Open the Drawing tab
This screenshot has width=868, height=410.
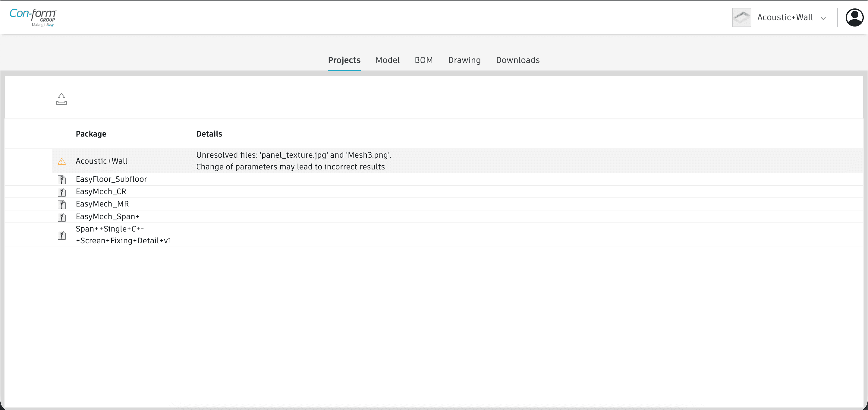coord(464,60)
